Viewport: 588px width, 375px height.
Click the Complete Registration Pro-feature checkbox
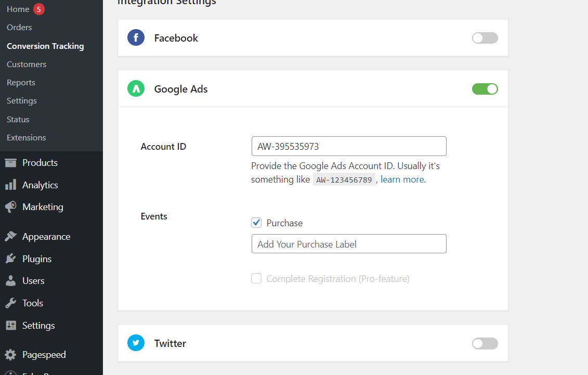point(256,278)
